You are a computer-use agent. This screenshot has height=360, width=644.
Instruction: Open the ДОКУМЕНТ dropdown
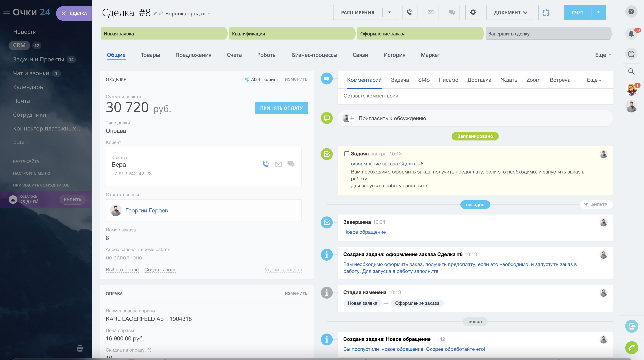coord(509,12)
